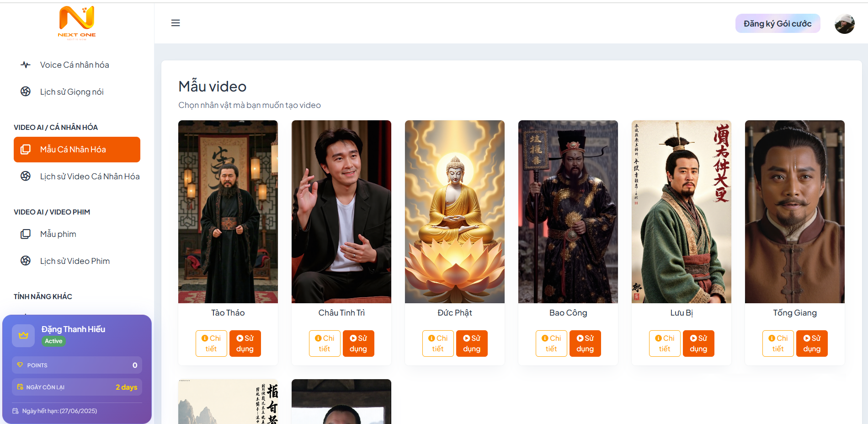
Task: Click the aperture icon beside Lịch sử Video Cá Nhân Hóa
Action: point(26,176)
